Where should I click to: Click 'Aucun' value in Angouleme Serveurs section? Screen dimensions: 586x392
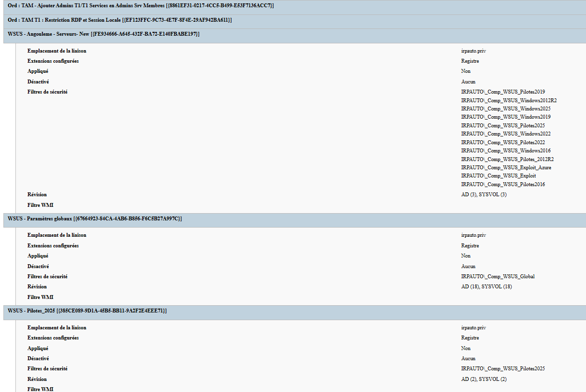(468, 81)
